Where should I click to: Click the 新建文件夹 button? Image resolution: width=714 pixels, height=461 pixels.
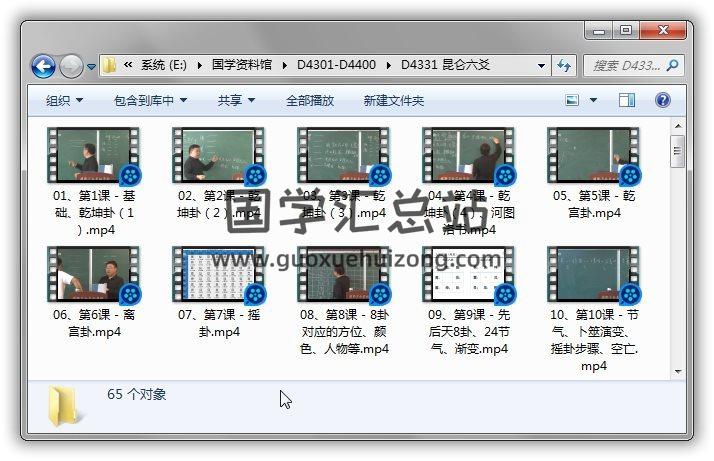tap(393, 100)
